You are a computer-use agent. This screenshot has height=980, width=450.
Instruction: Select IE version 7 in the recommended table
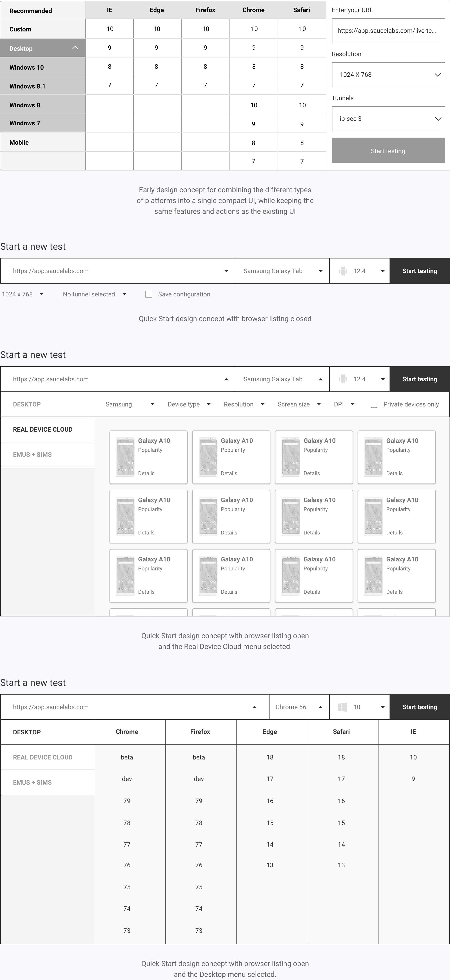110,85
